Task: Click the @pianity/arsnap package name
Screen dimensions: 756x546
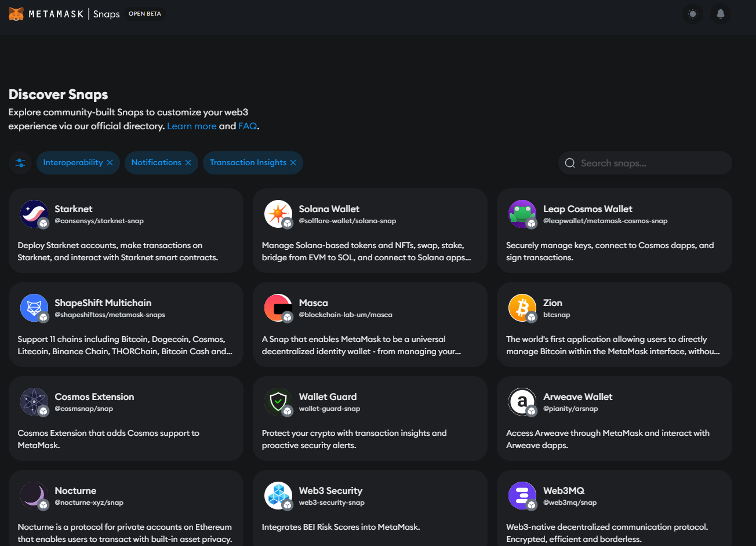Action: click(x=570, y=409)
